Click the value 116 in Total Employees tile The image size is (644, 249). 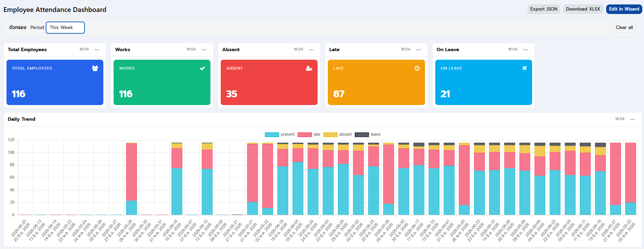pyautogui.click(x=19, y=94)
